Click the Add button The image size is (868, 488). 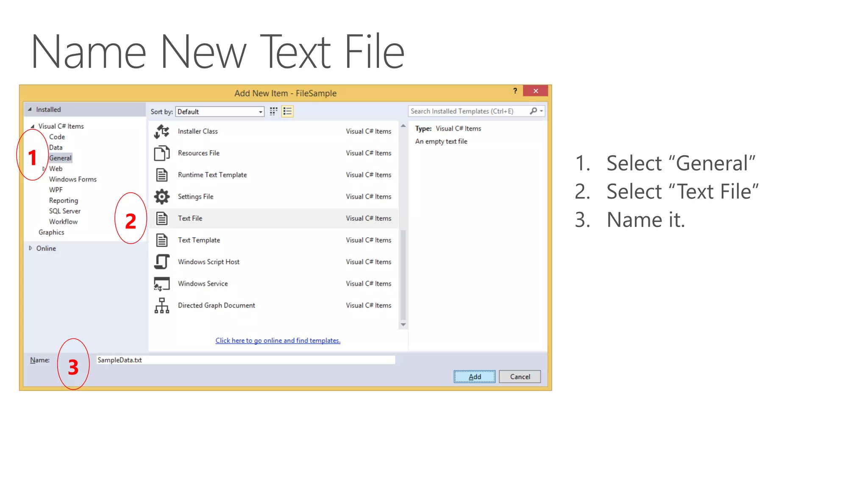474,377
